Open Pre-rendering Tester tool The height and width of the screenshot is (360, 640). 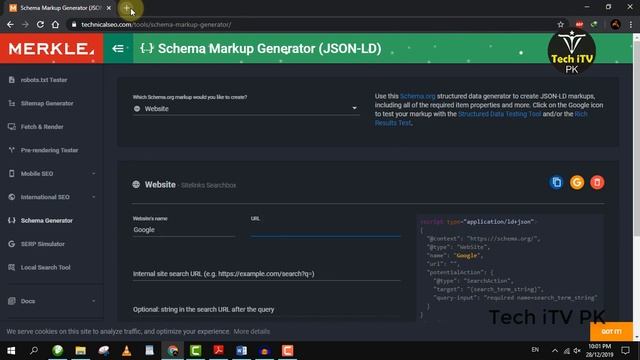click(x=49, y=150)
